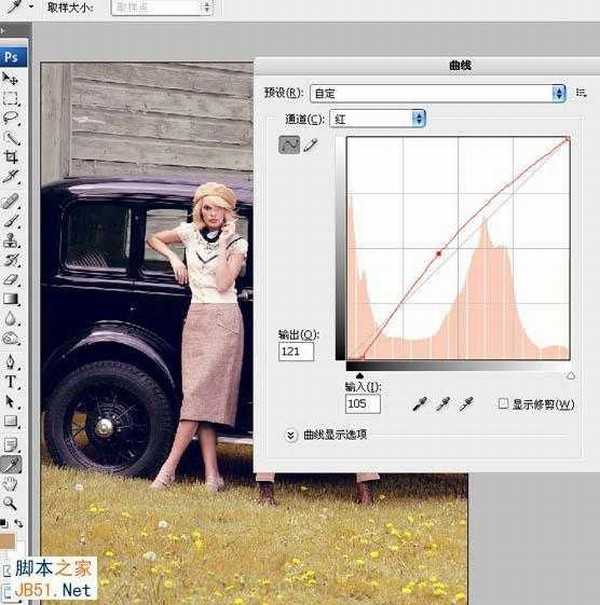Select the Rectangular Marquee tool

click(x=12, y=98)
